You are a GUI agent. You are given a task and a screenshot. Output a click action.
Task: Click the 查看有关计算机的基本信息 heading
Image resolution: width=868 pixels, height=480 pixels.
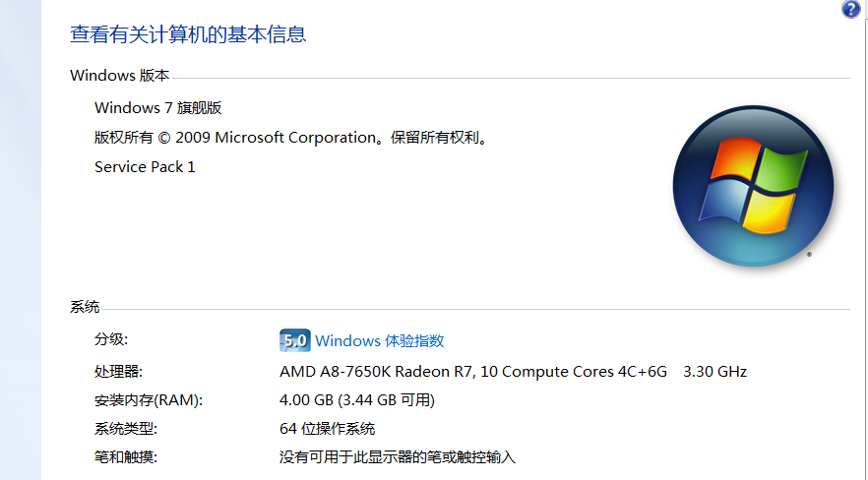[x=188, y=34]
